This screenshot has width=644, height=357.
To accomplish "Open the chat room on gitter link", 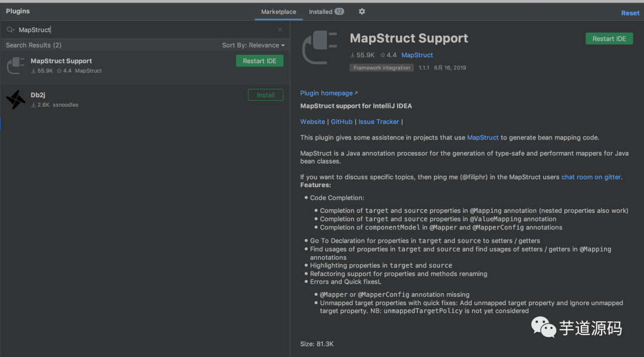I will point(591,177).
